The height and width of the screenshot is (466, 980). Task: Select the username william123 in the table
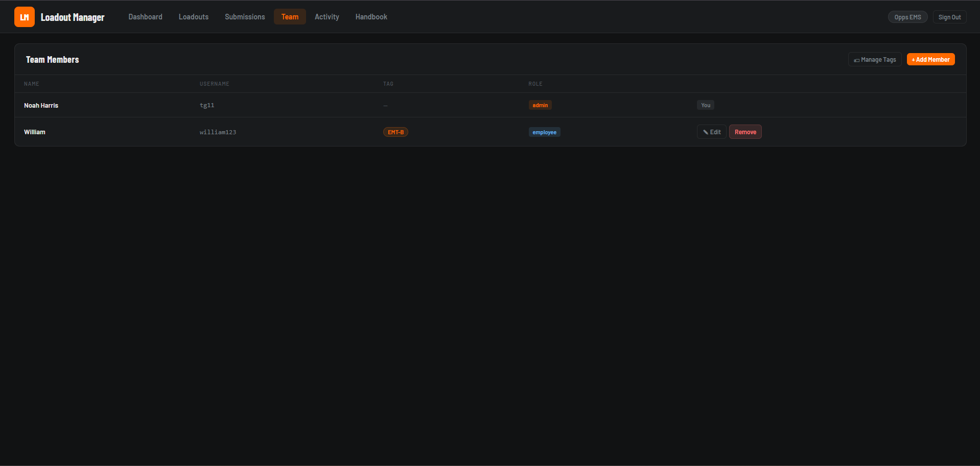(218, 132)
